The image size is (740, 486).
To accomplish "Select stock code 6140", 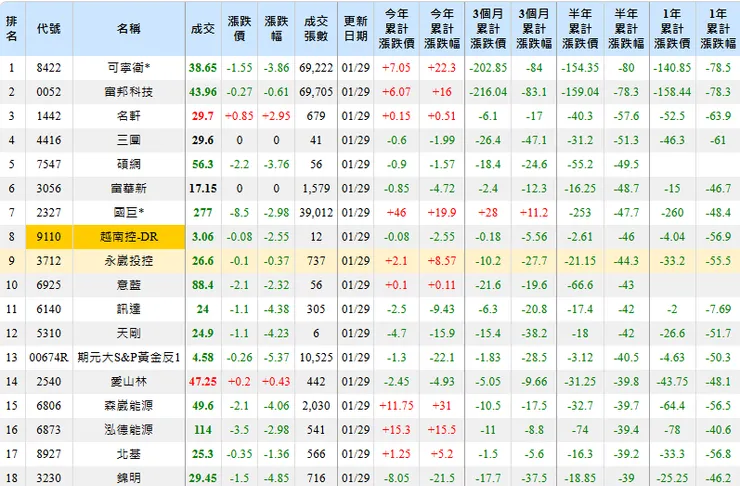I will 49,309.
